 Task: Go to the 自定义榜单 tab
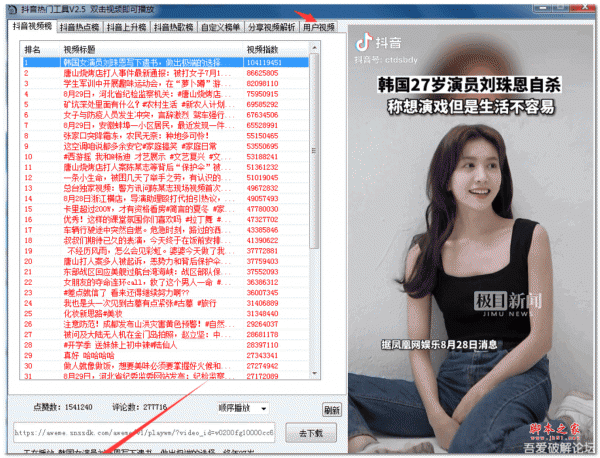tap(220, 27)
